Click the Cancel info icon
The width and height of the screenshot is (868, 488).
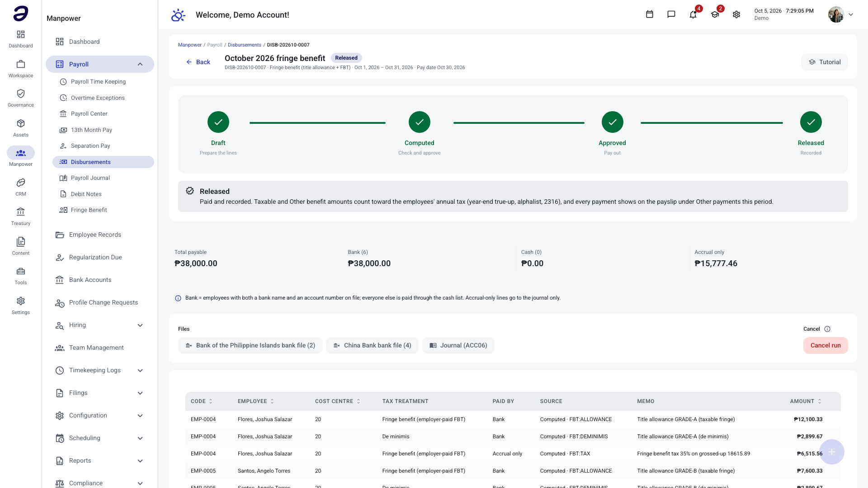coord(827,329)
